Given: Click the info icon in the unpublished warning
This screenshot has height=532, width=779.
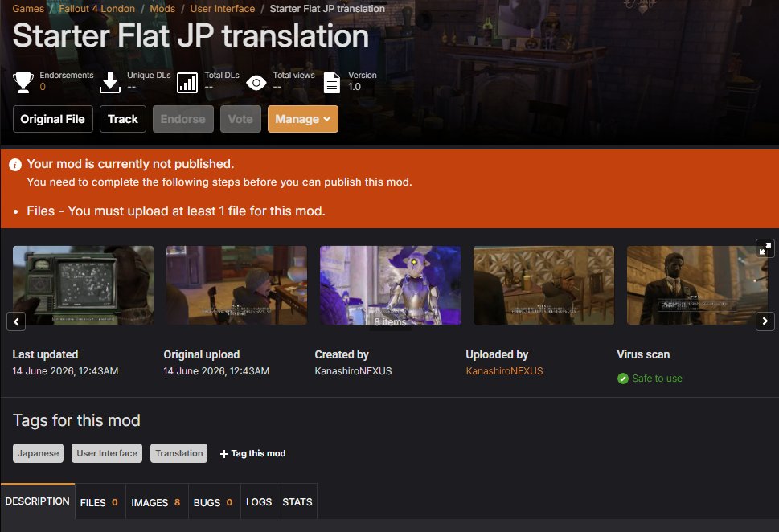Looking at the screenshot, I should 15,165.
